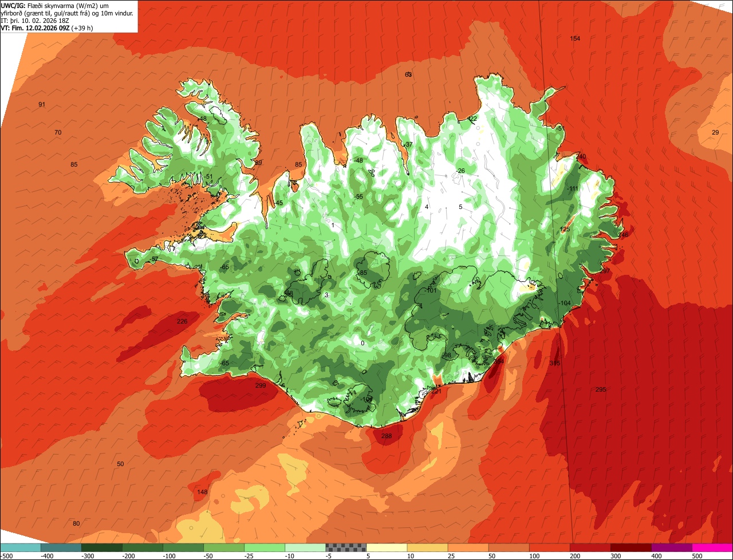Click the map value '-111' in the east
Screen dimensions: 733x560
point(572,188)
